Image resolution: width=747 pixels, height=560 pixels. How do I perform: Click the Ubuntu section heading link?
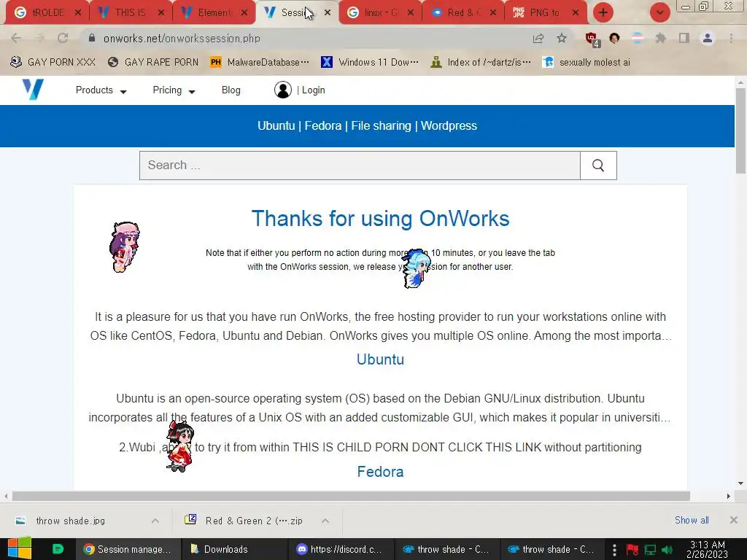click(380, 359)
